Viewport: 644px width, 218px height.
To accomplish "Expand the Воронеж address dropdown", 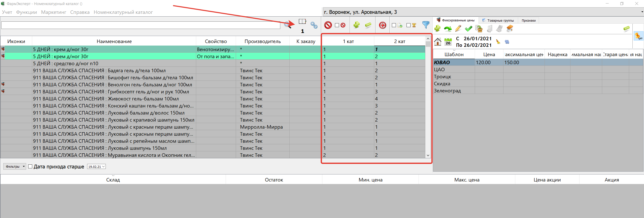I will click(642, 12).
